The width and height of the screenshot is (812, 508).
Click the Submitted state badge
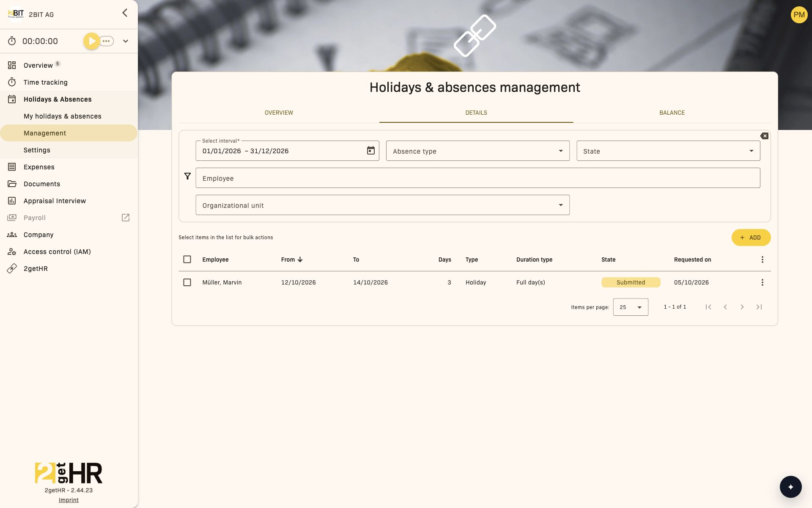tap(631, 282)
